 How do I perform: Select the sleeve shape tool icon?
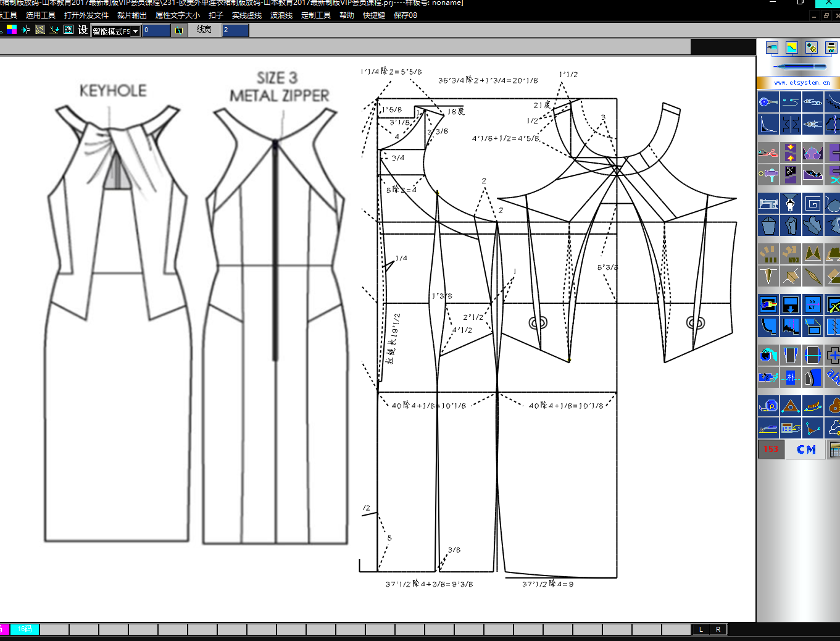pos(791,225)
